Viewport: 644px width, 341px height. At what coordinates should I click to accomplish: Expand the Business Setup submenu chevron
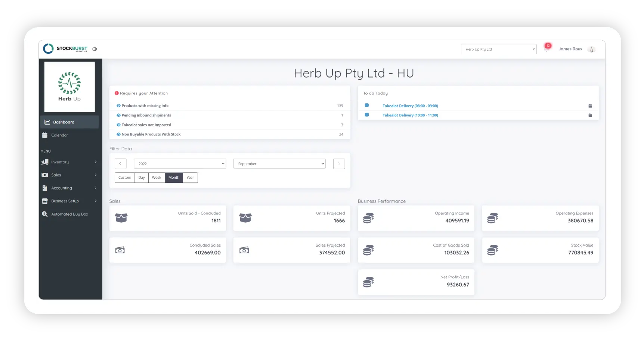click(96, 201)
